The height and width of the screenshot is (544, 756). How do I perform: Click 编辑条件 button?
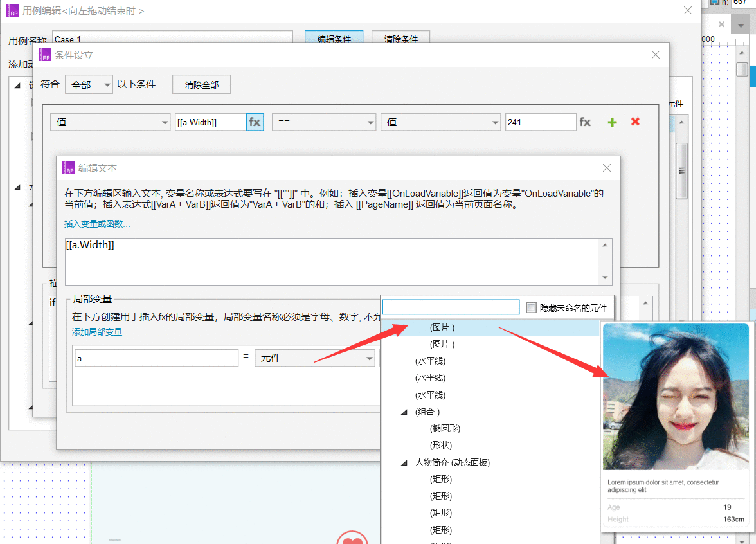(334, 39)
